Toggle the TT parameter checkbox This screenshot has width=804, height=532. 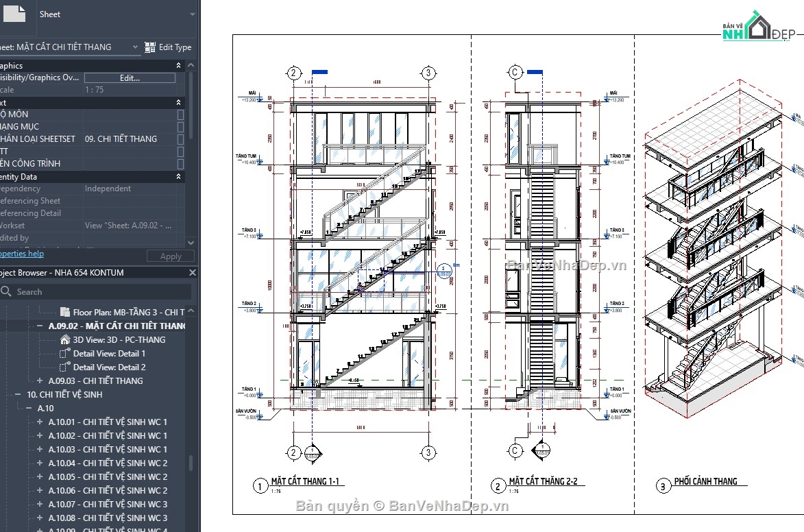point(180,152)
